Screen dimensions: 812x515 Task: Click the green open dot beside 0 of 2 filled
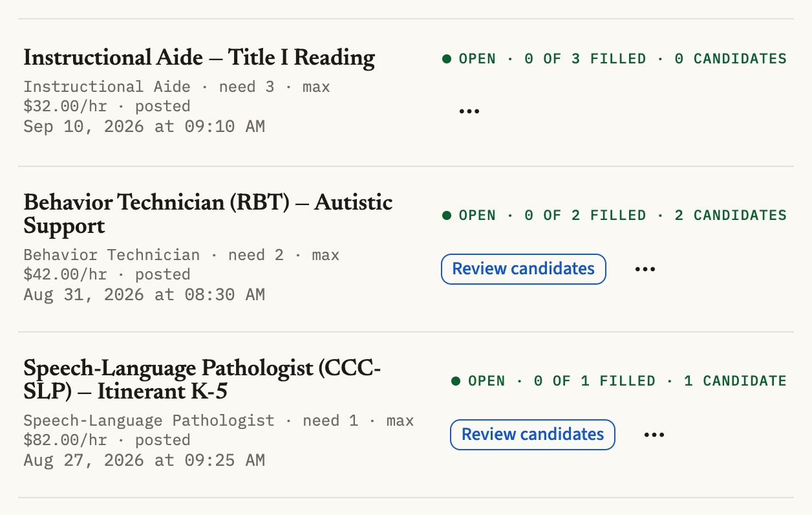click(447, 215)
